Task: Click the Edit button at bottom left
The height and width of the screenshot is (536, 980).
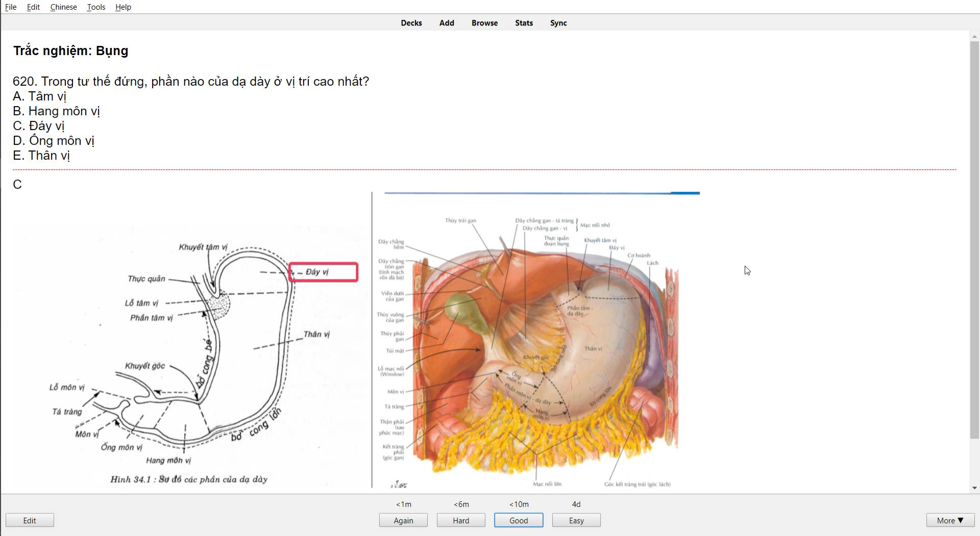Action: [30, 520]
